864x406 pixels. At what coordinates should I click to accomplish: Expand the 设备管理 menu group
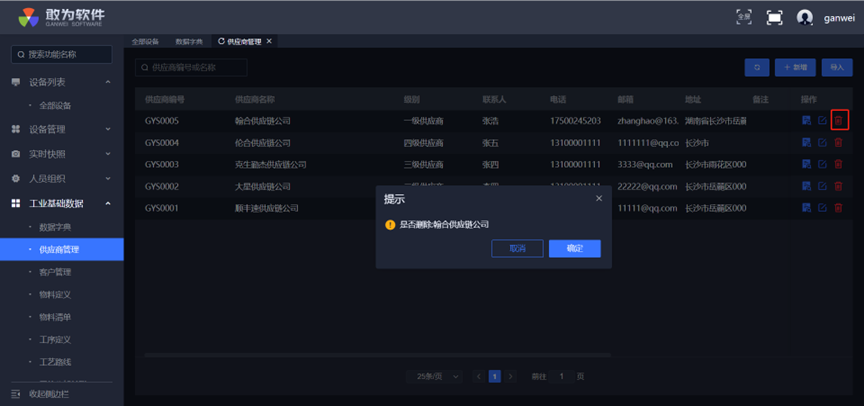coord(62,129)
